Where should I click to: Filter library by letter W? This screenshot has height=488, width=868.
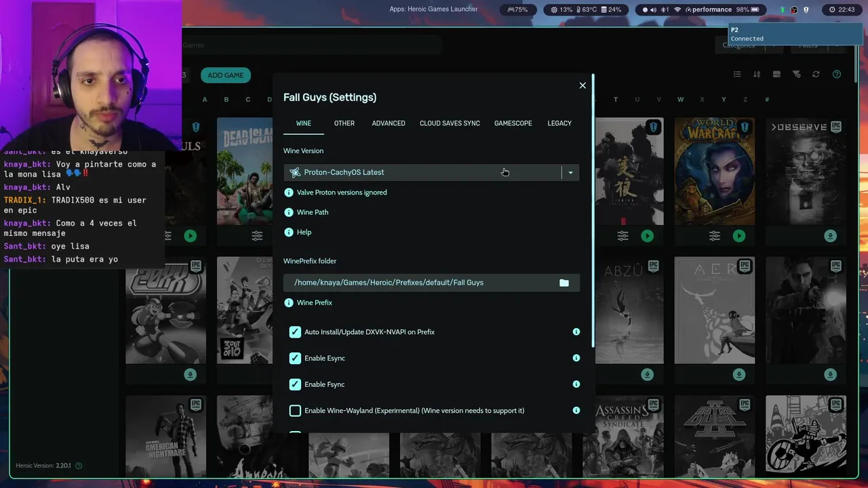click(x=680, y=100)
